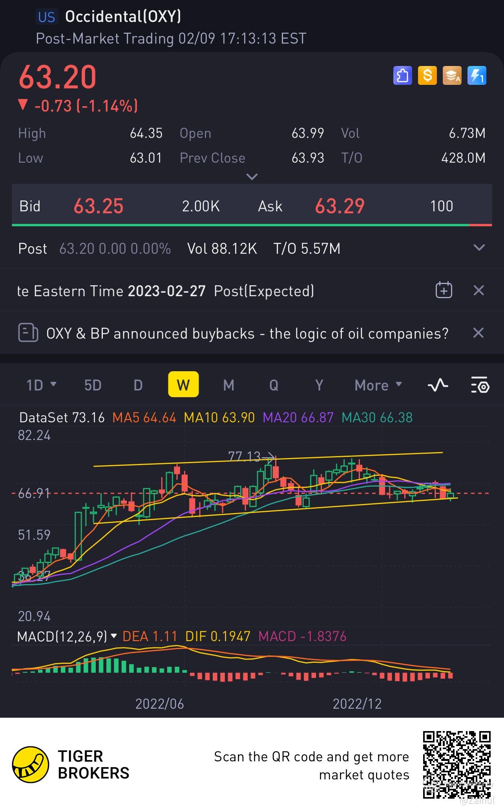Tap the ask size 100
The image size is (504, 812).
442,206
